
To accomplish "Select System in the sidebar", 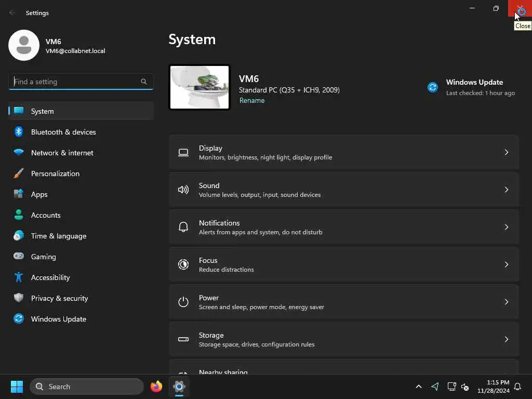I will coord(81,111).
